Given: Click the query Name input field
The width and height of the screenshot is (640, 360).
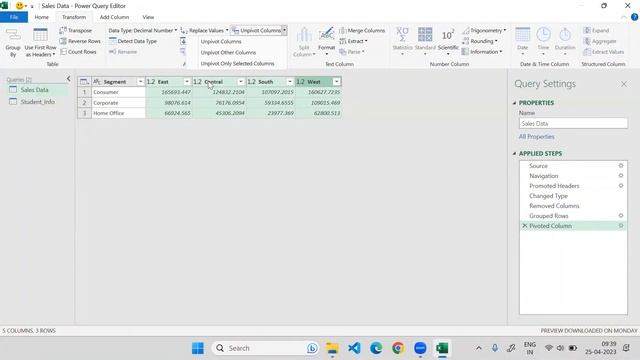Looking at the screenshot, I should point(573,123).
